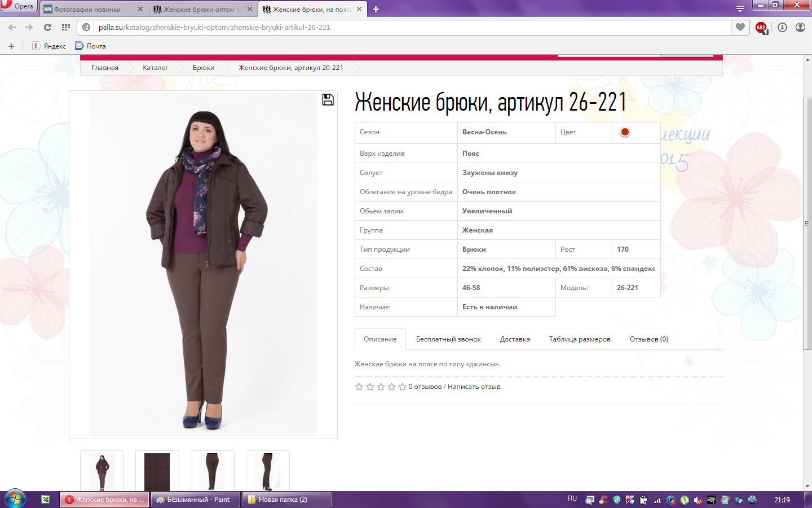The height and width of the screenshot is (508, 812).
Task: Click the site info icon in address bar
Action: [86, 27]
